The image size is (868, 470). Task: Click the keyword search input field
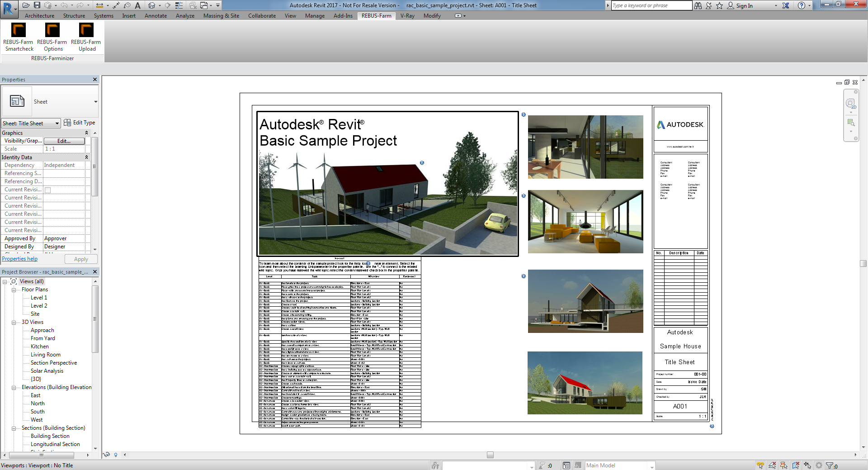651,5
